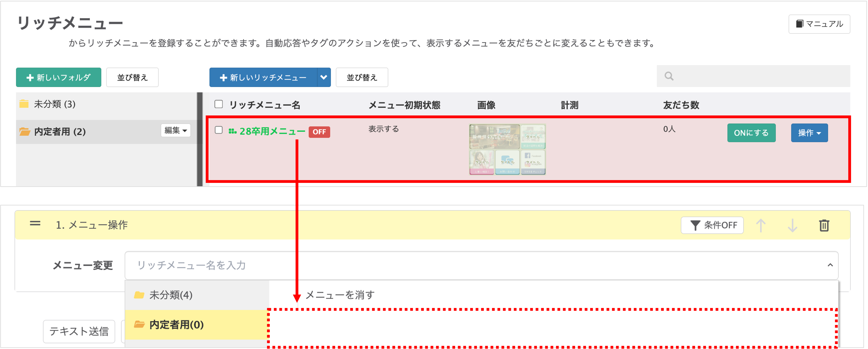Image resolution: width=868 pixels, height=349 pixels.
Task: Click the 28卒用メニュー thumbnail image
Action: [x=507, y=149]
